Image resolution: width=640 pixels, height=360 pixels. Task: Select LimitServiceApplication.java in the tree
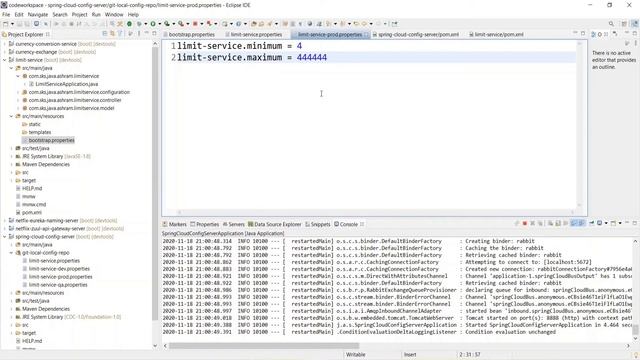67,84
